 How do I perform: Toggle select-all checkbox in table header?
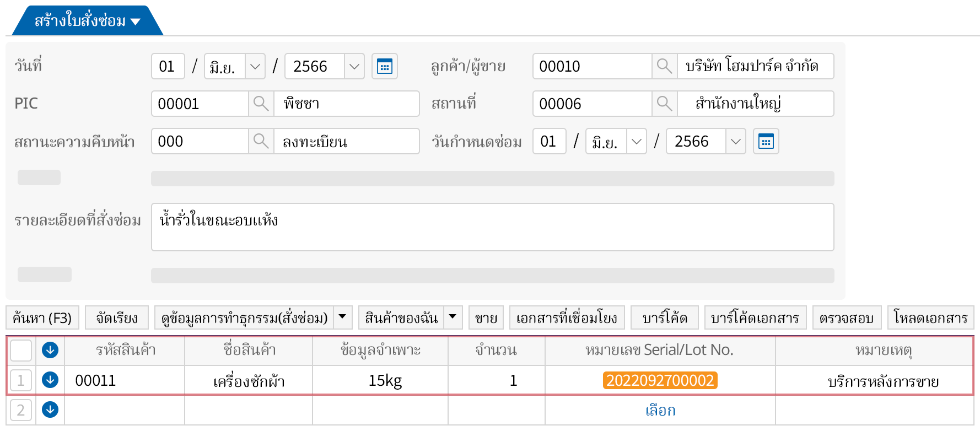coord(21,350)
